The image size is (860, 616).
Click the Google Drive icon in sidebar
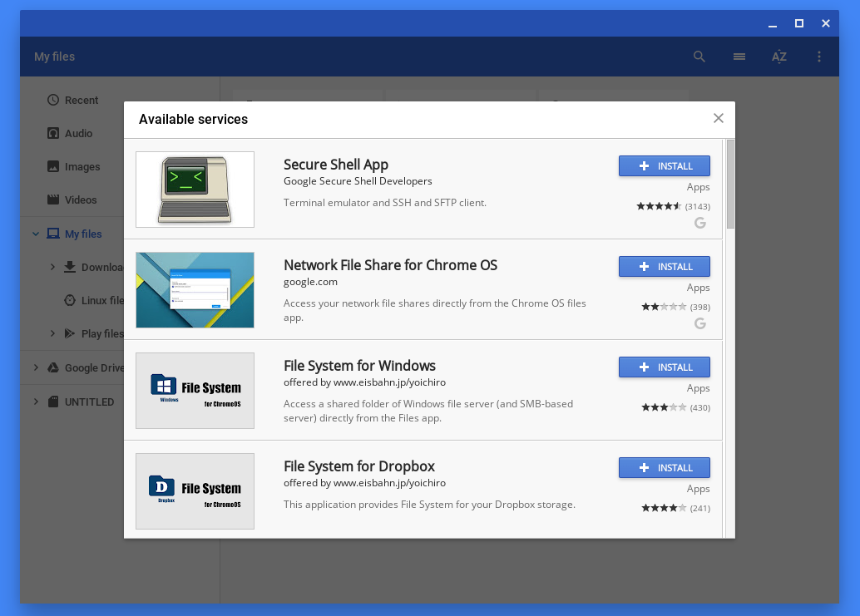pyautogui.click(x=53, y=367)
